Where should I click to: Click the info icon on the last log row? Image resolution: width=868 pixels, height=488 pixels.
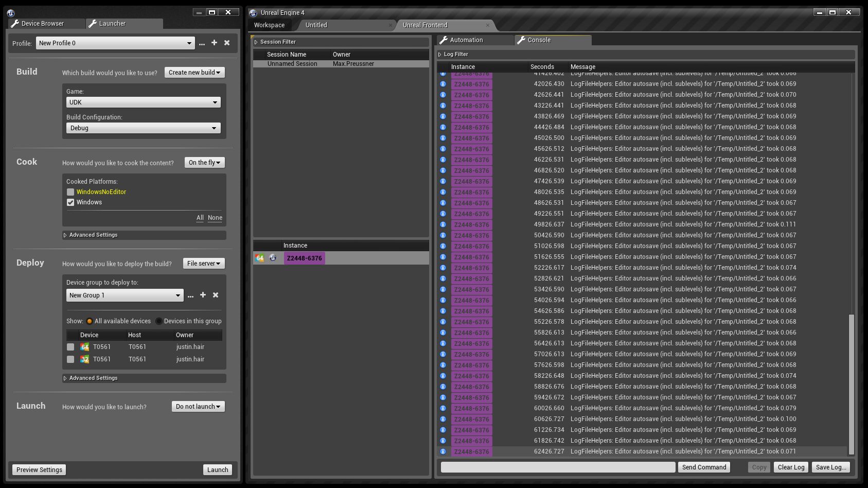442,451
